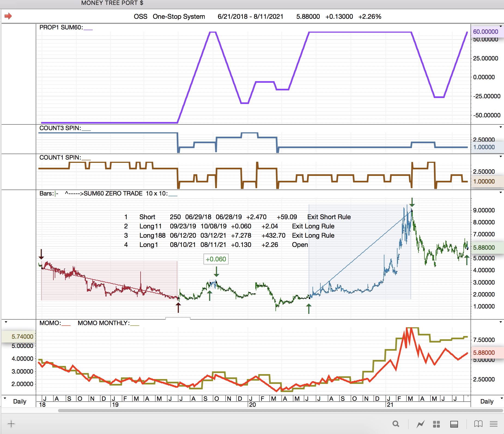Click the year 20 label on time axis
The image size is (504, 434).
click(253, 405)
